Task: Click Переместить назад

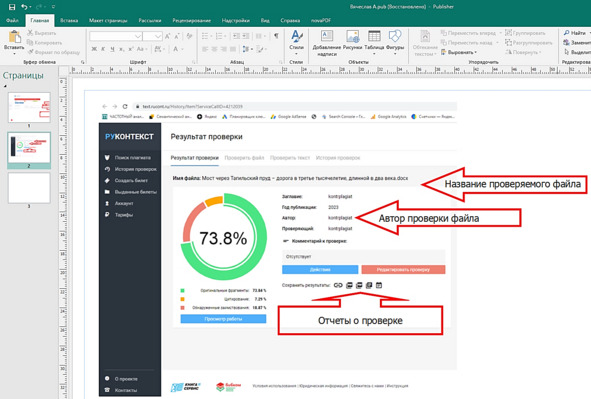Action: [467, 43]
